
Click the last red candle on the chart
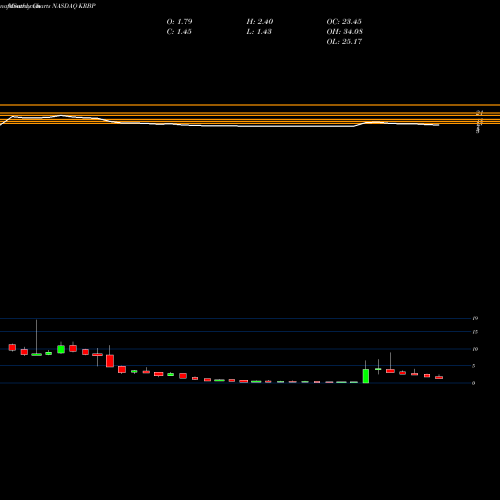439,377
